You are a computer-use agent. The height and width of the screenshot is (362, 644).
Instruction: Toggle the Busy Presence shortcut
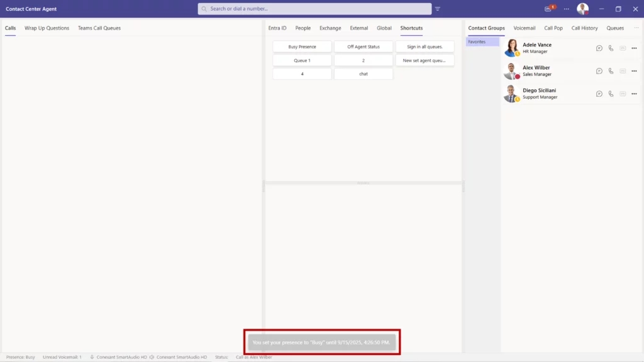(302, 47)
